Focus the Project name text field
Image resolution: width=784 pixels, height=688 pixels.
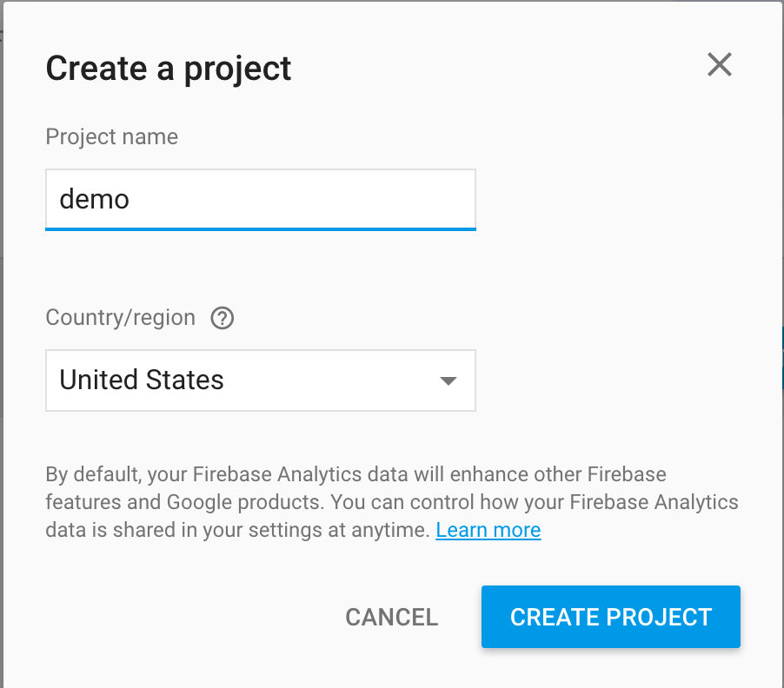tap(260, 200)
